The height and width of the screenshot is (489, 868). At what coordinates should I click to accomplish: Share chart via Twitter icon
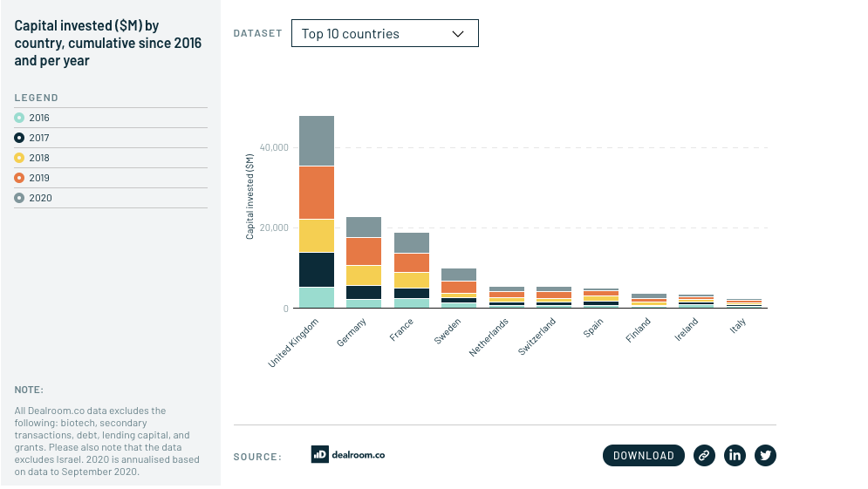coord(765,455)
